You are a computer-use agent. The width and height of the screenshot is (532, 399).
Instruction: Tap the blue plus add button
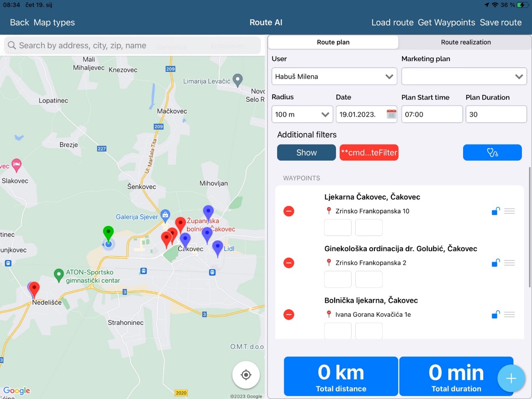(x=511, y=379)
